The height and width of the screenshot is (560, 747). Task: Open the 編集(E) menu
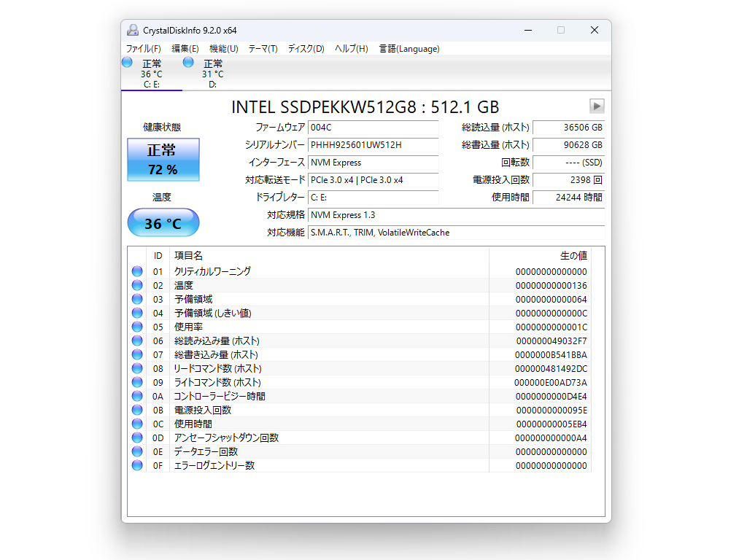(x=185, y=49)
